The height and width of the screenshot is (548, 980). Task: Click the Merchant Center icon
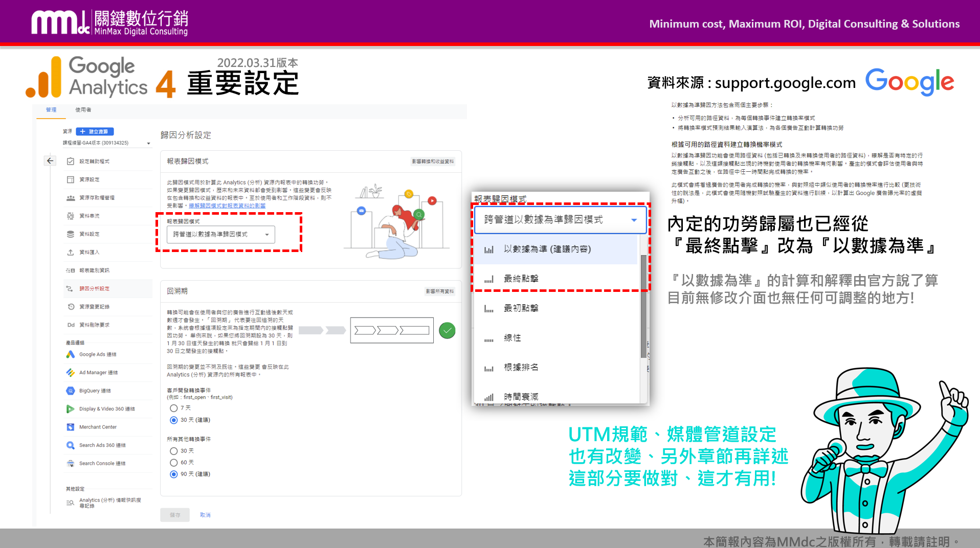pos(71,427)
